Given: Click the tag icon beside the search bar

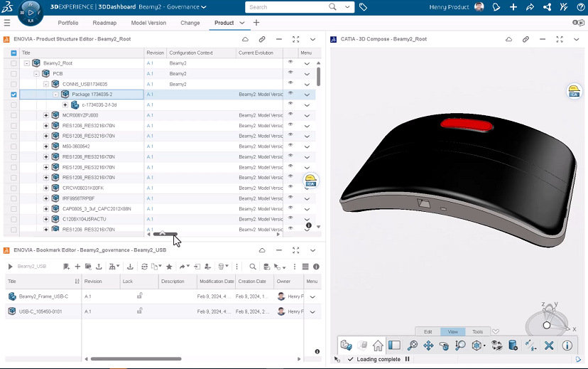Looking at the screenshot, I should click(x=363, y=7).
